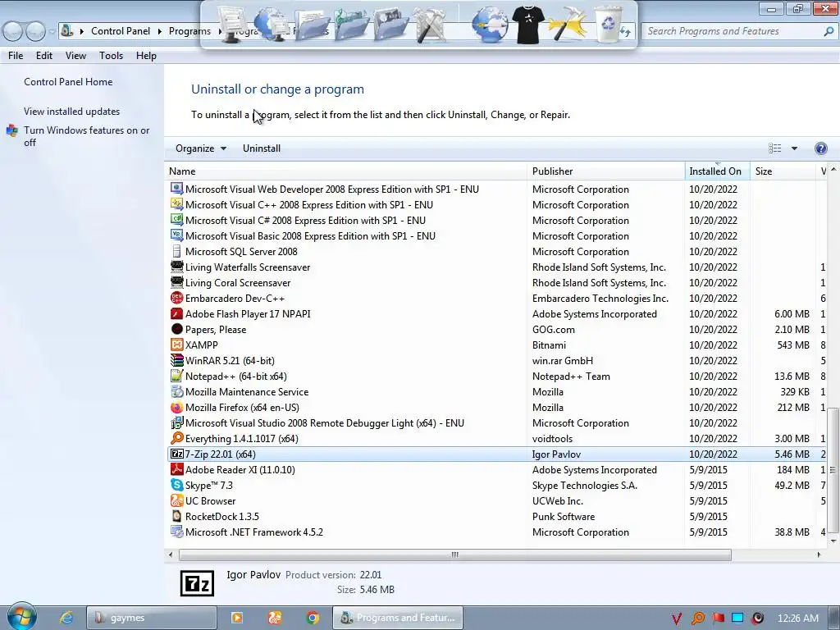Click the XAMPP orange icon
840x630 pixels.
click(177, 345)
